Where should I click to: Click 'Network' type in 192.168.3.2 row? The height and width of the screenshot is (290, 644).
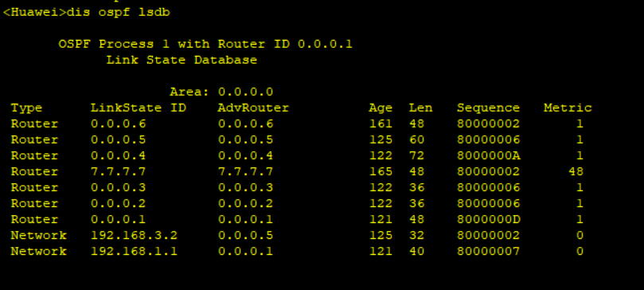tap(38, 236)
